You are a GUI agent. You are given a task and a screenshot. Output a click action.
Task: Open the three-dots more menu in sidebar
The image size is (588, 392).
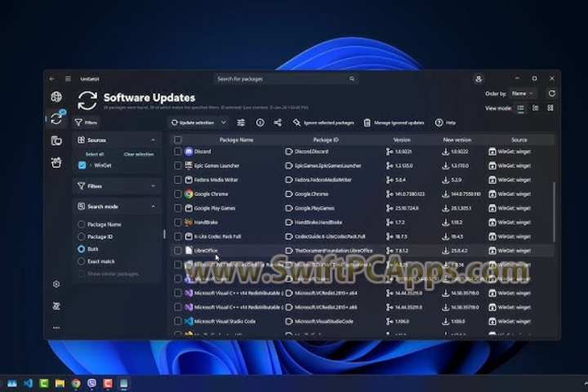(x=56, y=327)
